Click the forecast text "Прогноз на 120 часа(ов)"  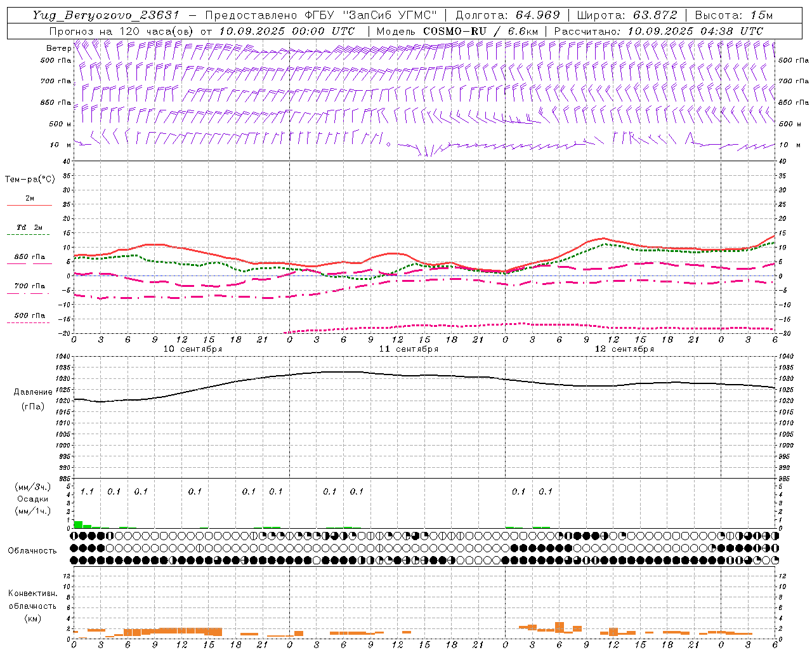(122, 31)
